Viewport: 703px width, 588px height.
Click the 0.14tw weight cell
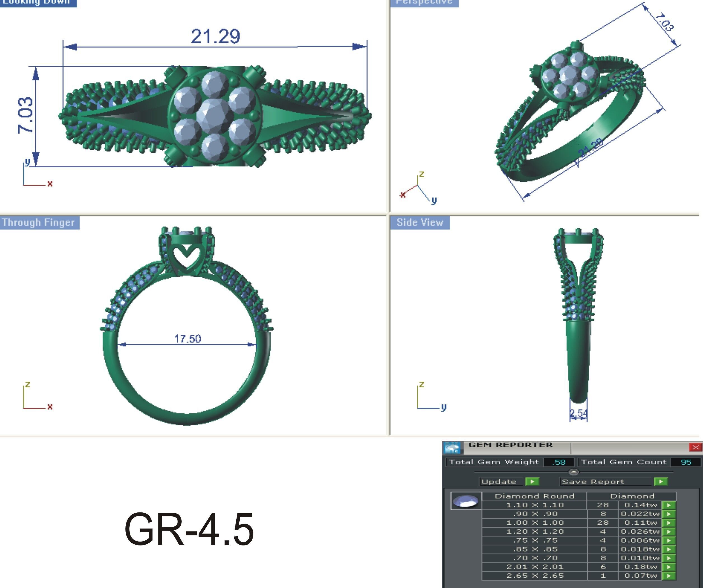click(x=640, y=505)
